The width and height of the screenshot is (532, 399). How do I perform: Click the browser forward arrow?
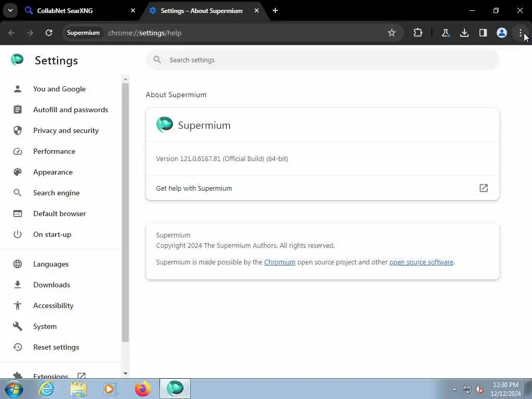pos(30,33)
